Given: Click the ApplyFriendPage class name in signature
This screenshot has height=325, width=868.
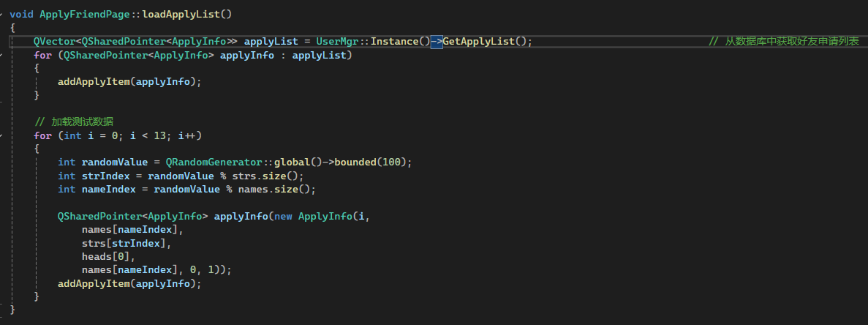Looking at the screenshot, I should pos(85,14).
